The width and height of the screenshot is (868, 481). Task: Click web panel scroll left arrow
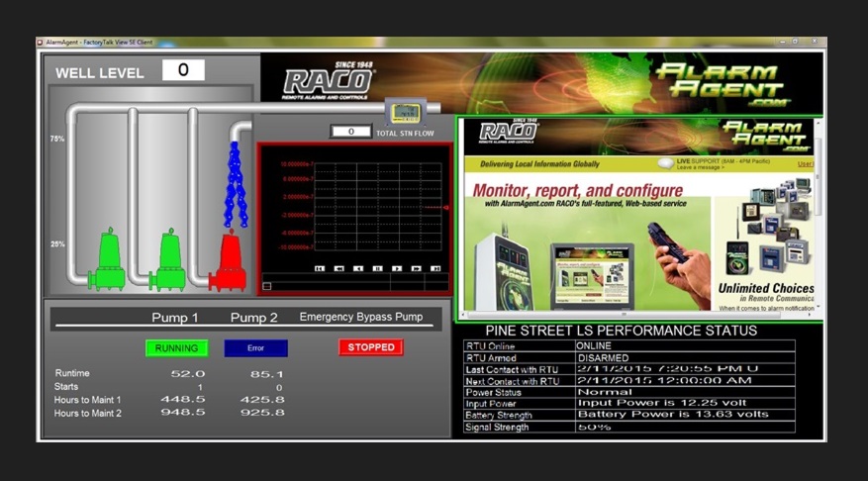pos(464,315)
